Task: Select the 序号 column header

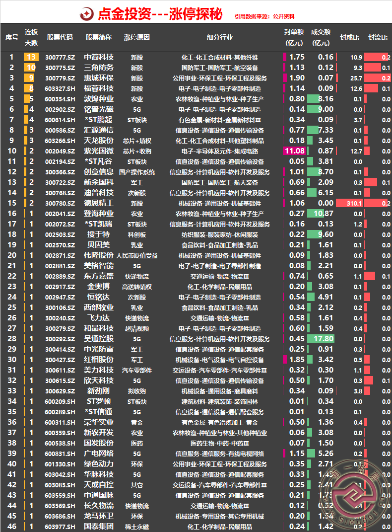Action: pyautogui.click(x=12, y=37)
